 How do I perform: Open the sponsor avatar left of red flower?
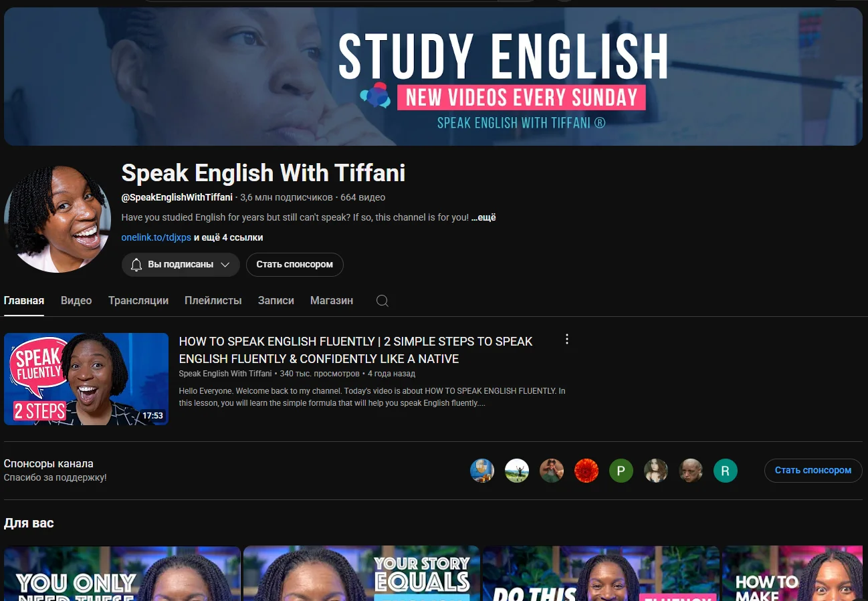(x=552, y=471)
